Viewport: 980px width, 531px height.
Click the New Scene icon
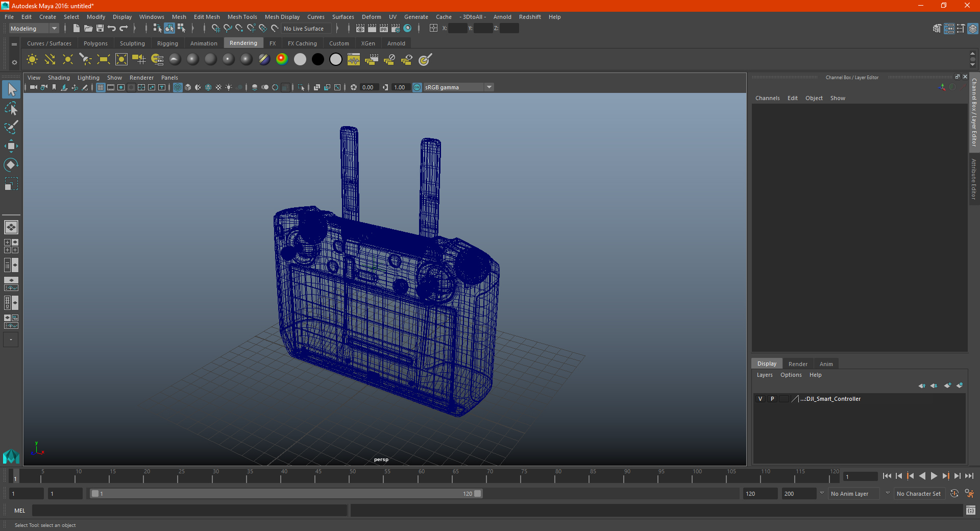point(77,29)
